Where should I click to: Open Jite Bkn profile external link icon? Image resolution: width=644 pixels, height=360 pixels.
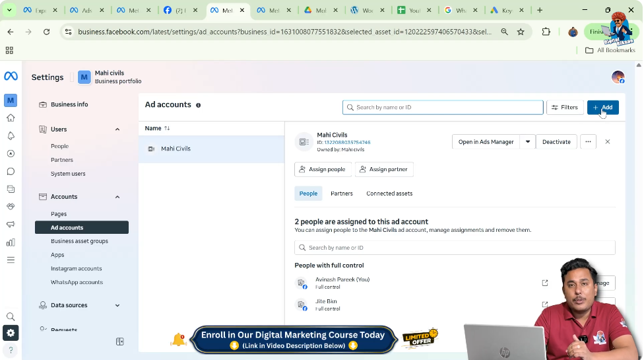pos(545,305)
